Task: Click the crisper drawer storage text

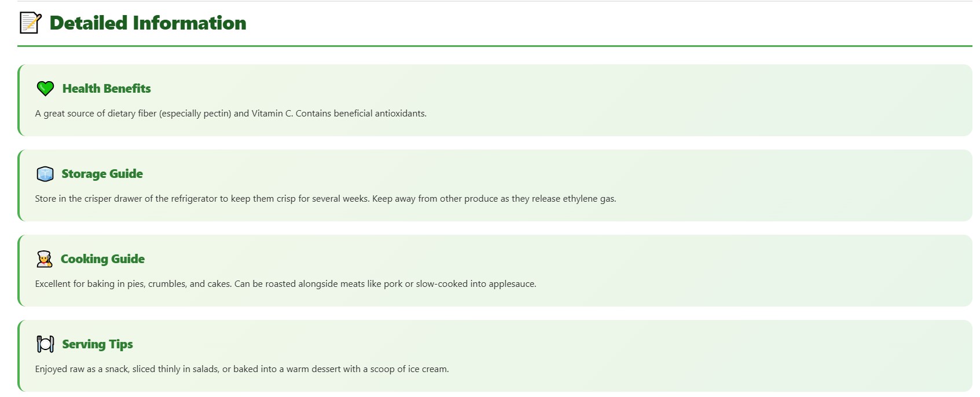Action: (x=325, y=199)
